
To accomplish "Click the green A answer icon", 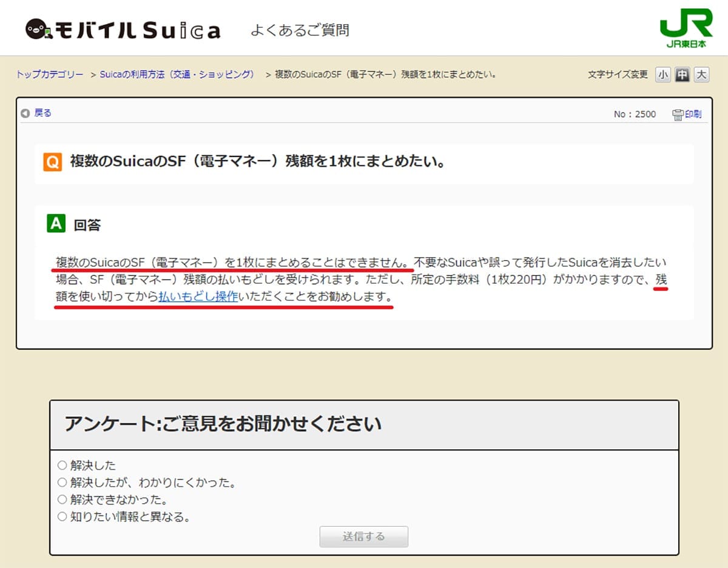I will [56, 224].
